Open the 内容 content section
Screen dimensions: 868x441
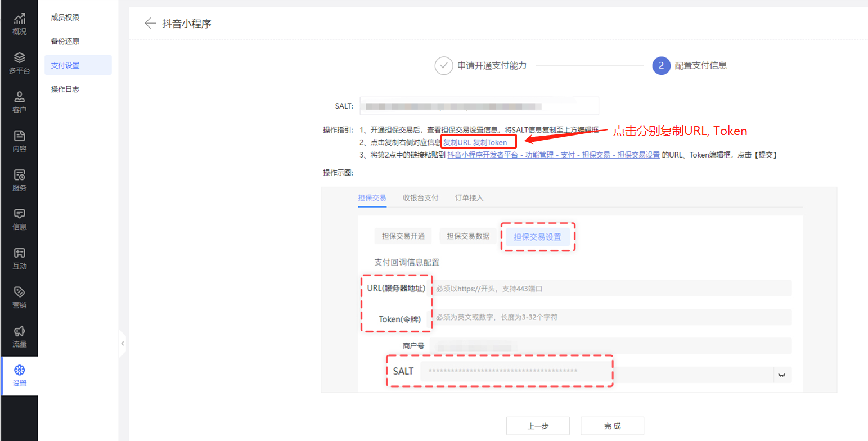(x=19, y=142)
